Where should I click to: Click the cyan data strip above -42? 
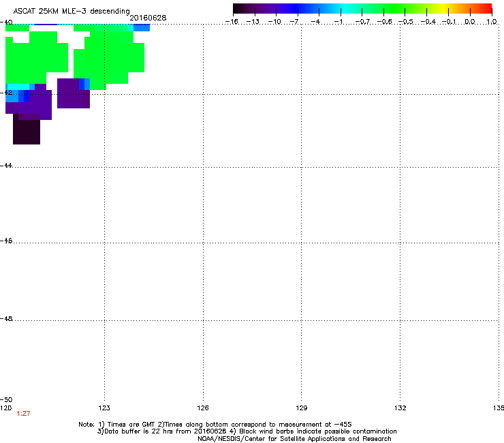[18, 87]
